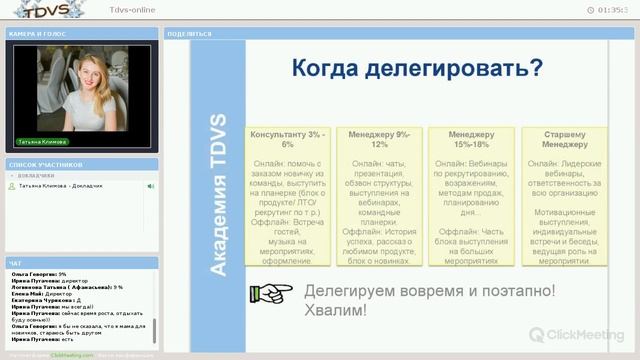Click the slide title "Когда делегировать?"
640x360 pixels.
pyautogui.click(x=417, y=68)
